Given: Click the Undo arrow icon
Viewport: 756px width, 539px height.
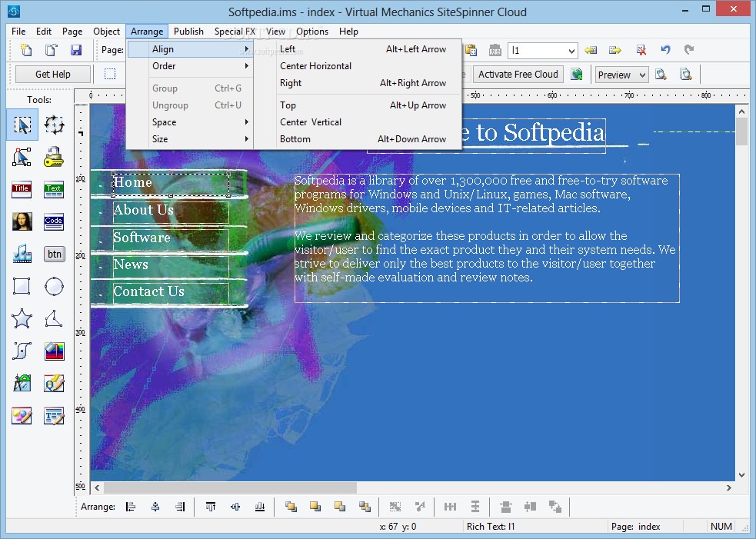Looking at the screenshot, I should 665,50.
